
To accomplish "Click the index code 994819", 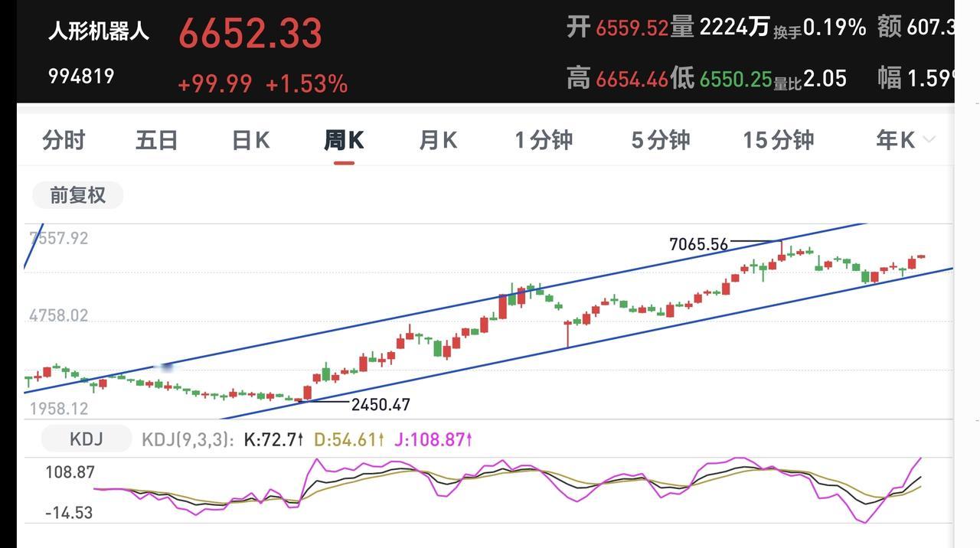I will pos(81,77).
